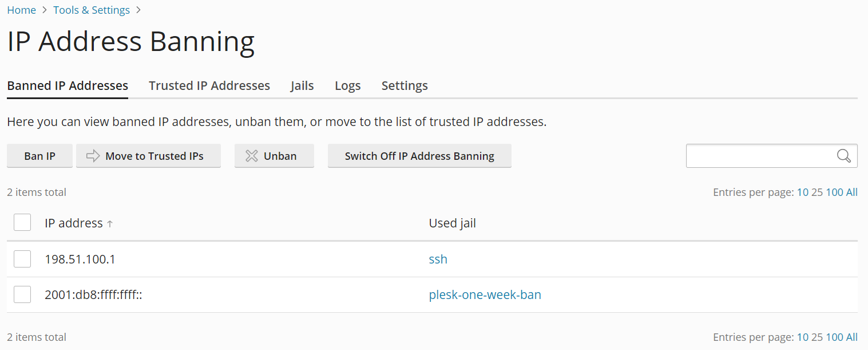Click the sort arrow next to IP address
The image size is (868, 350).
tap(109, 223)
